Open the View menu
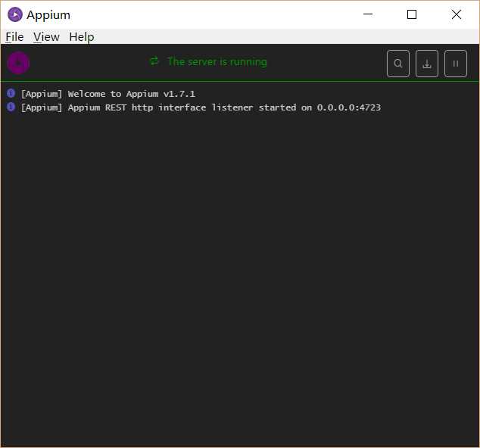 pyautogui.click(x=46, y=37)
